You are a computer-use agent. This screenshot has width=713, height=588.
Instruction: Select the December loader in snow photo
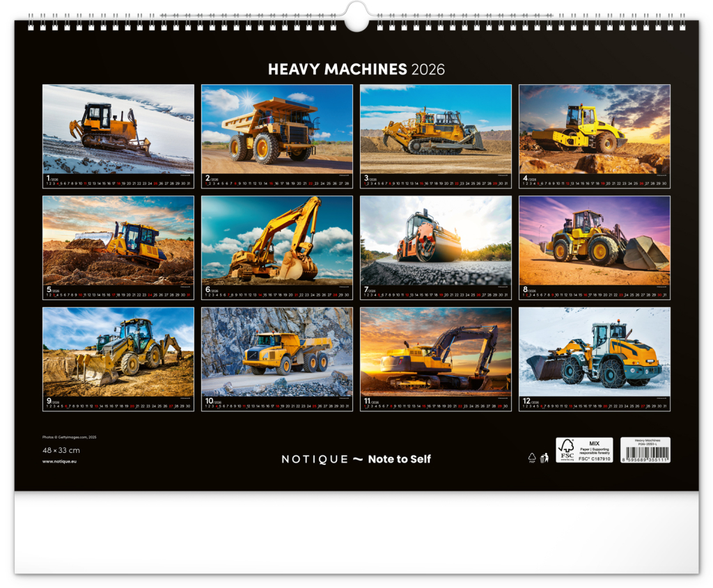[x=594, y=351]
